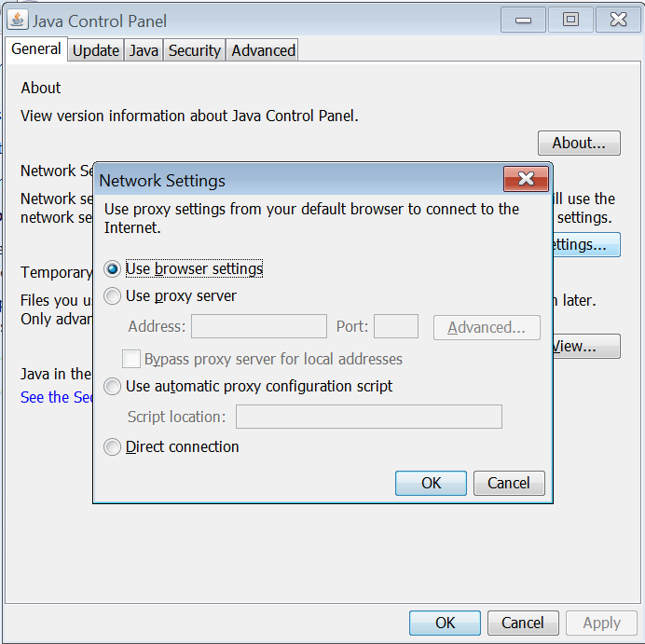
Task: Click Cancel in the Java Control Panel
Action: 523,623
